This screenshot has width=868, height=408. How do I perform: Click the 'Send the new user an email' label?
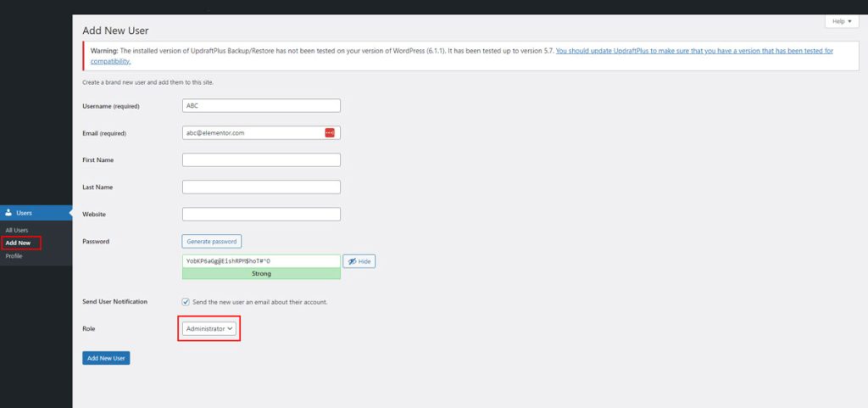[x=260, y=302]
